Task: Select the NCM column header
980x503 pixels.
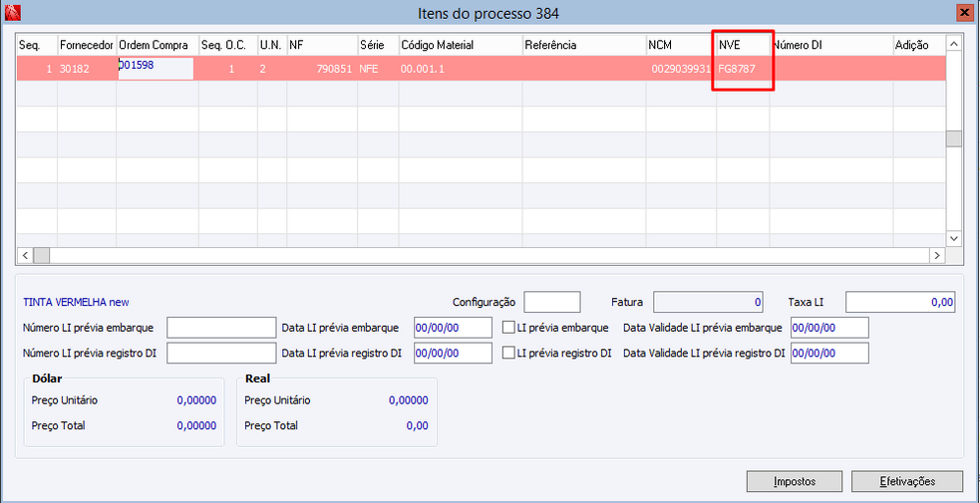Action: pyautogui.click(x=681, y=45)
